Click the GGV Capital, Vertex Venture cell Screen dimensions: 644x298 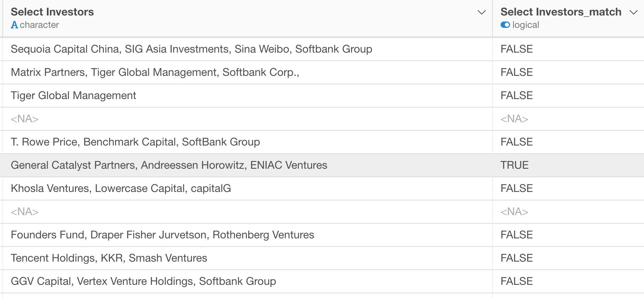pos(247,281)
